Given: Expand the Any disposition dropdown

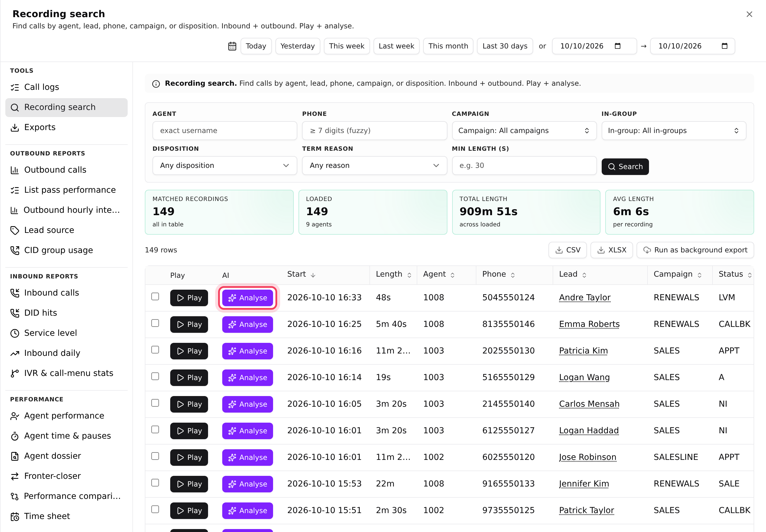Looking at the screenshot, I should point(225,166).
